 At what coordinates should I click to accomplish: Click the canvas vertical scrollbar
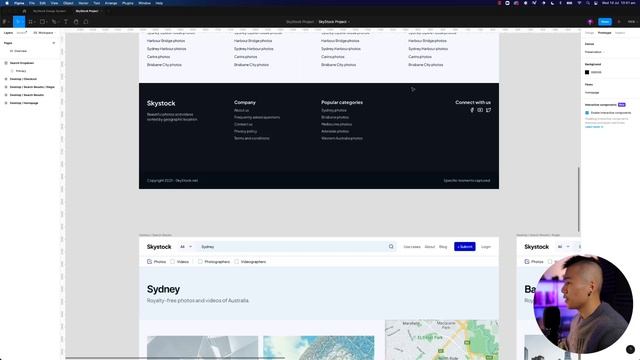(578, 199)
